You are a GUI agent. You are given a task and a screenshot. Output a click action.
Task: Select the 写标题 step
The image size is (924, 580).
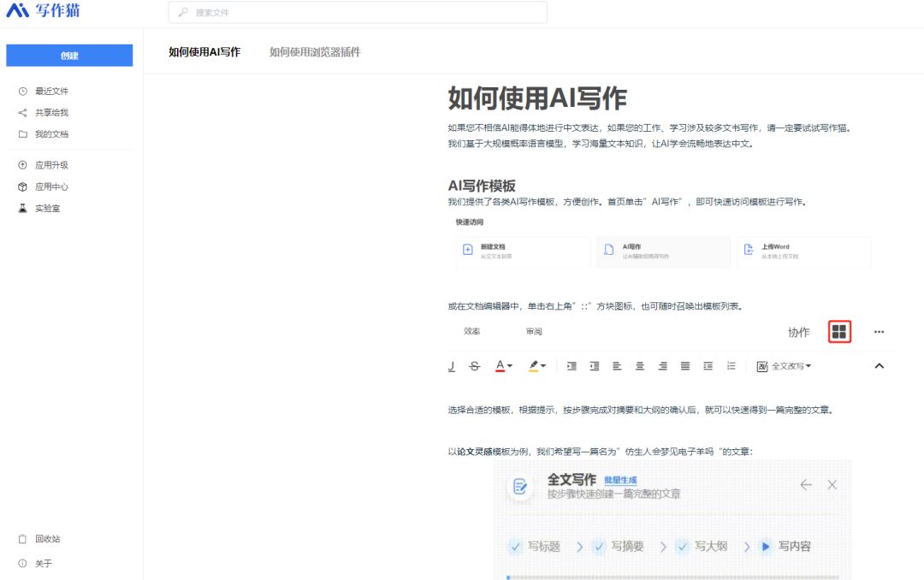[x=535, y=547]
